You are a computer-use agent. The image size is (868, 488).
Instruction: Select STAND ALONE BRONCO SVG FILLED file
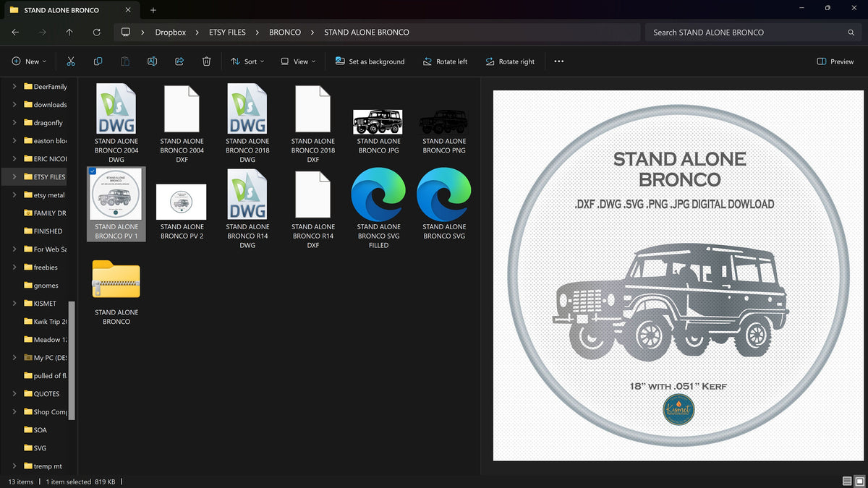click(x=378, y=209)
